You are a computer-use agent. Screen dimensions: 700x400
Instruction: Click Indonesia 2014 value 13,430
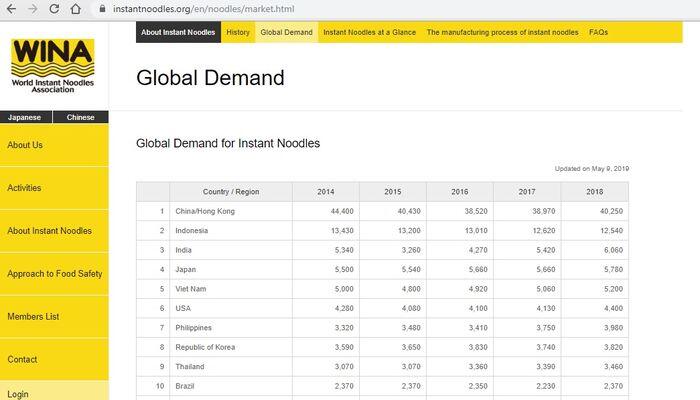342,231
